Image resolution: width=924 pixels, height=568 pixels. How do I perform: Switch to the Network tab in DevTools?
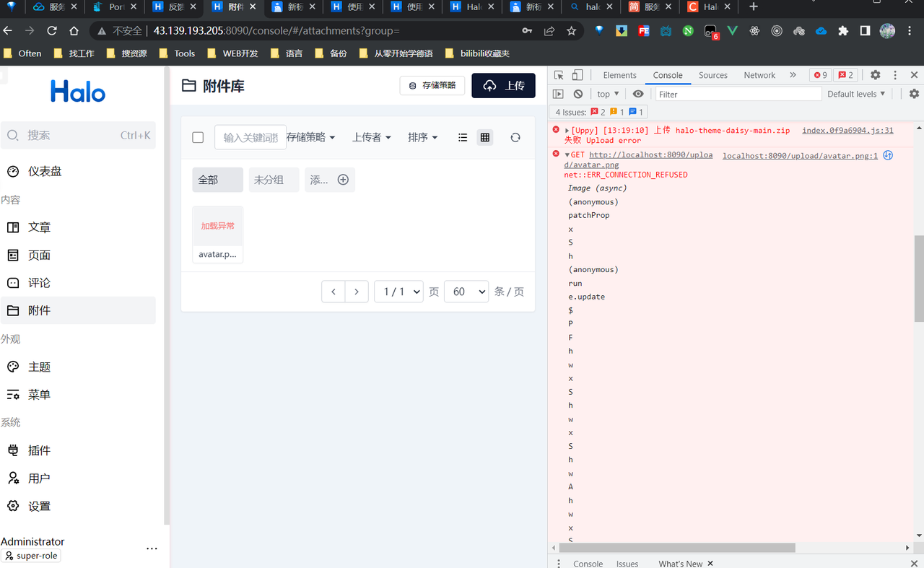point(759,74)
